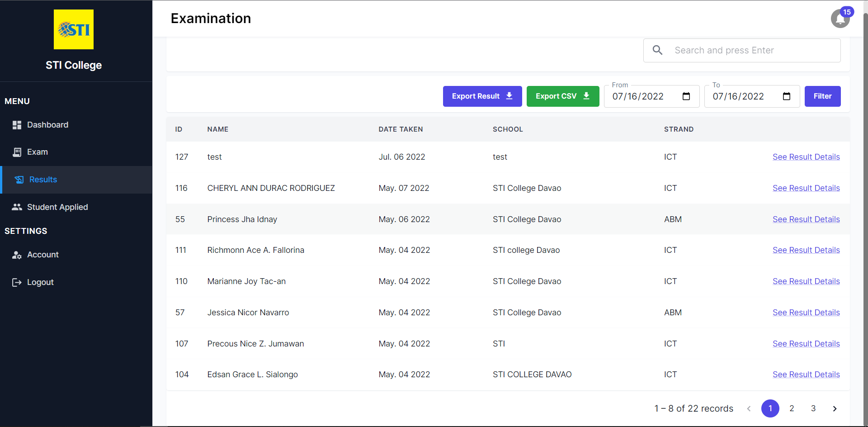Open the notification bell
Screen dimensions: 868x427
tap(840, 19)
